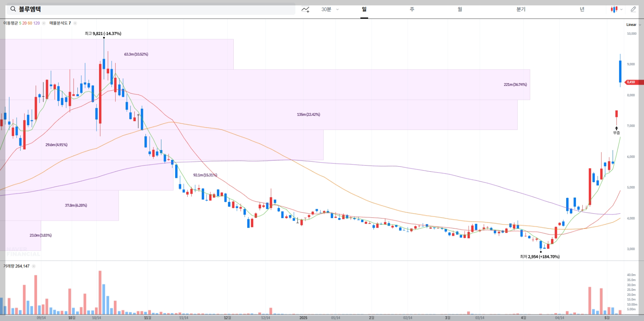Click the 12/14 date axis label
The width and height of the screenshot is (644, 321).
265,318
